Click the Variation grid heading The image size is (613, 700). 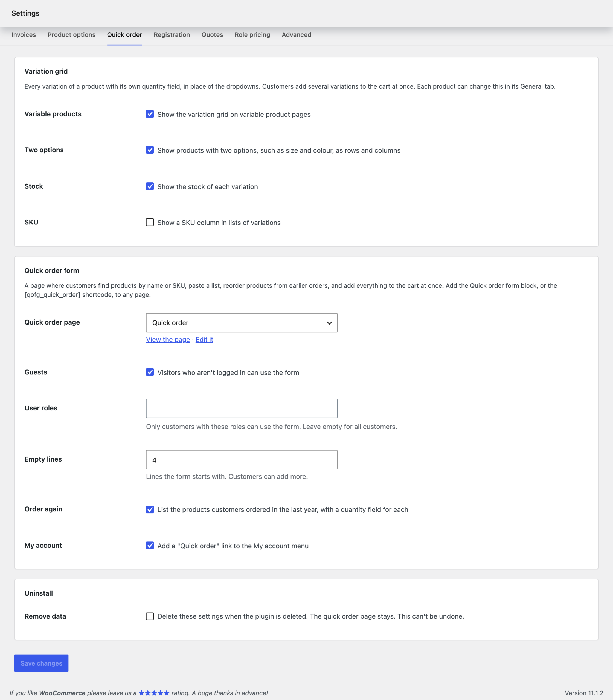(x=46, y=71)
